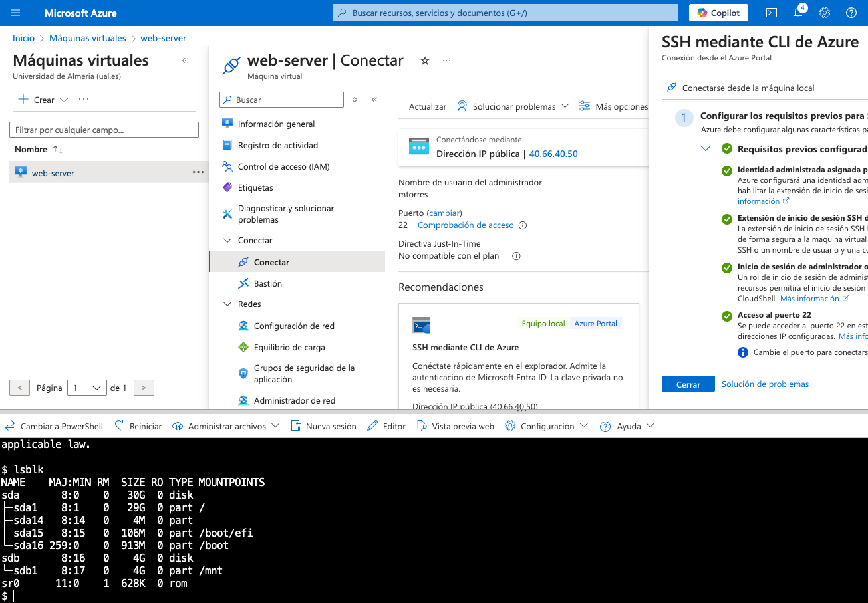
Task: Collapse the Máquinas virtuales list panel
Action: (x=185, y=60)
